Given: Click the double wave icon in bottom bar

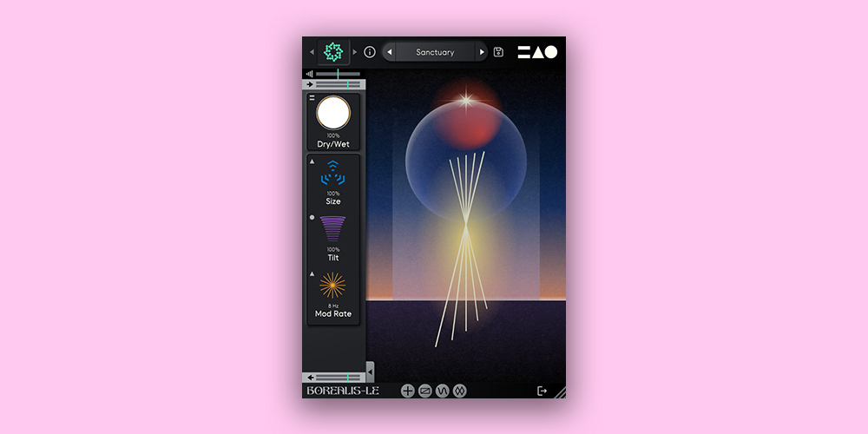Looking at the screenshot, I should [x=460, y=391].
